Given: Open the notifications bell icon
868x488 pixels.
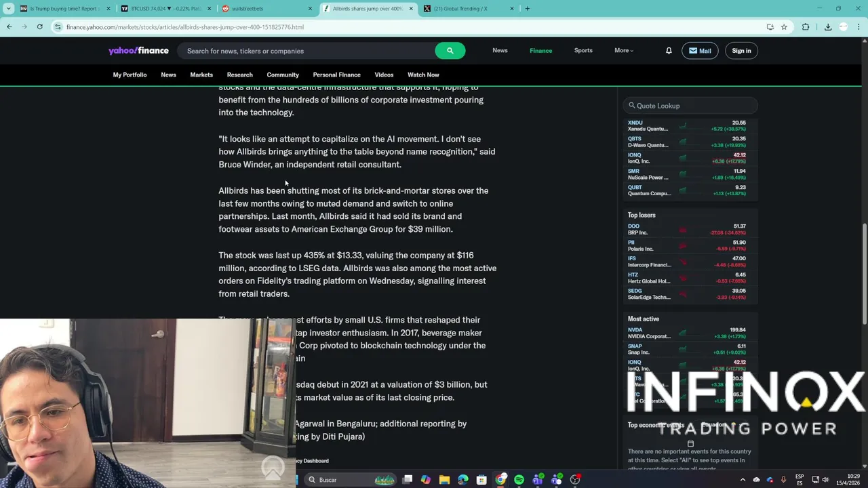Looking at the screenshot, I should pyautogui.click(x=669, y=51).
